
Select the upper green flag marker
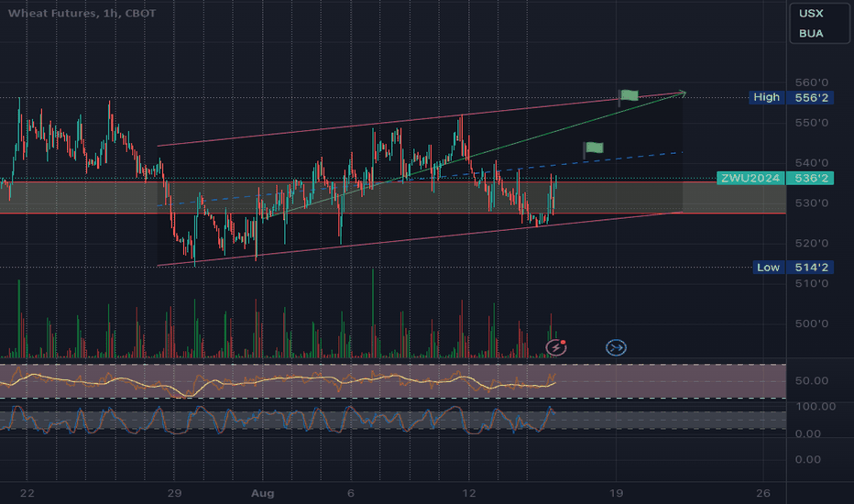629,96
